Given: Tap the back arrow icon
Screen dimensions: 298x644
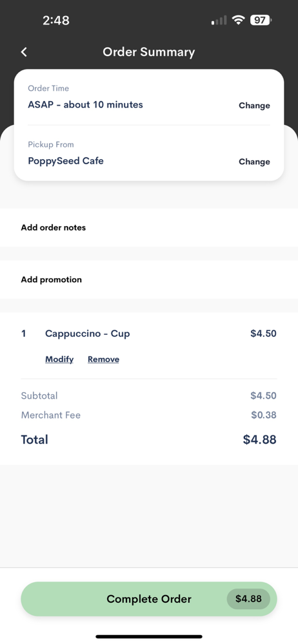Looking at the screenshot, I should pos(24,52).
